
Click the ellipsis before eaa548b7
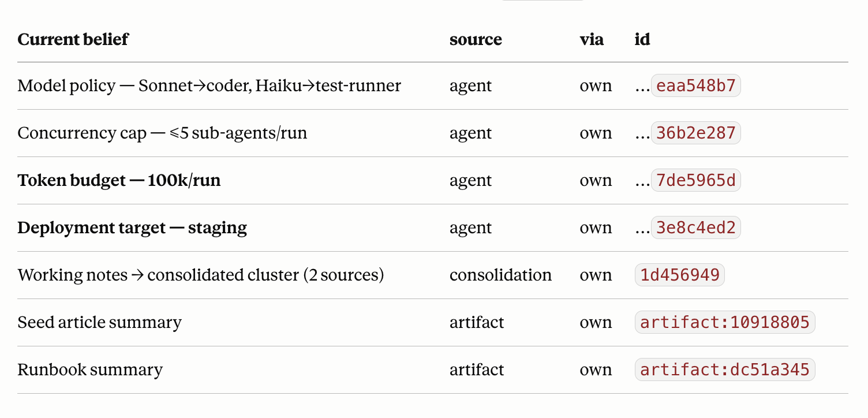point(642,87)
